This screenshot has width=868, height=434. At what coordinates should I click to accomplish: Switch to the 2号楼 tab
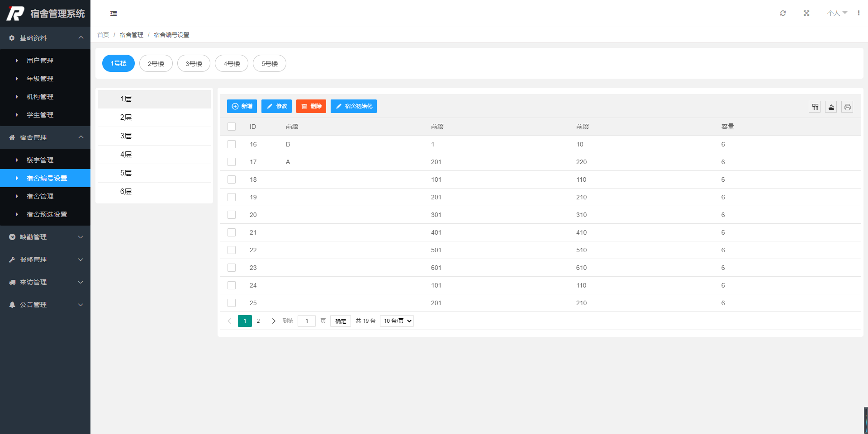(156, 63)
